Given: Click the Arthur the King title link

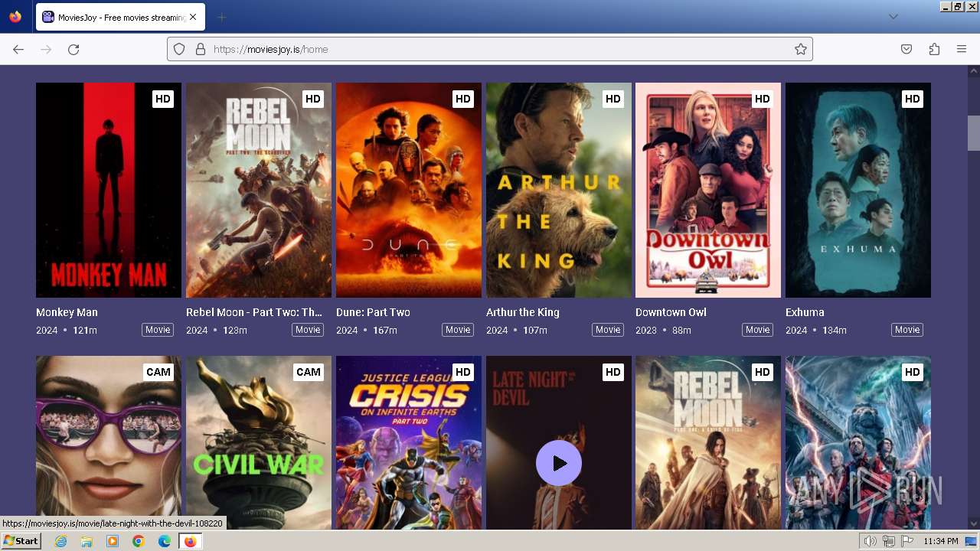Looking at the screenshot, I should click(x=523, y=312).
